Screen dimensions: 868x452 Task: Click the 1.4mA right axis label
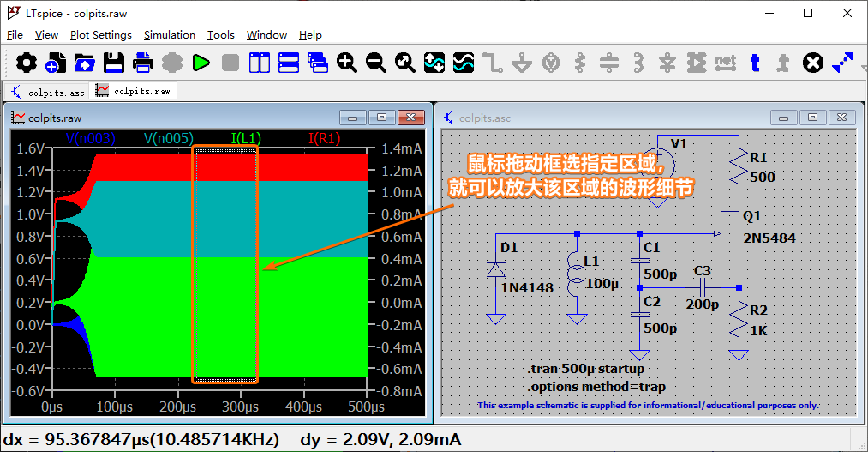click(x=402, y=148)
